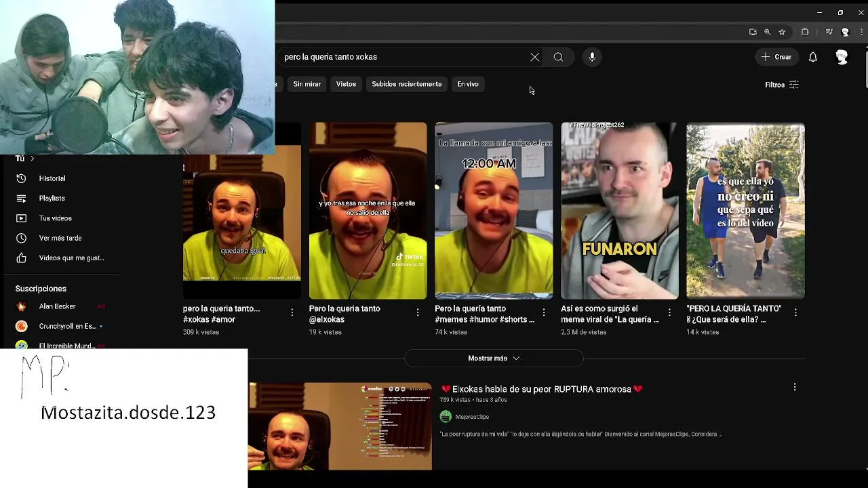Click the magnifier search button

pos(558,57)
